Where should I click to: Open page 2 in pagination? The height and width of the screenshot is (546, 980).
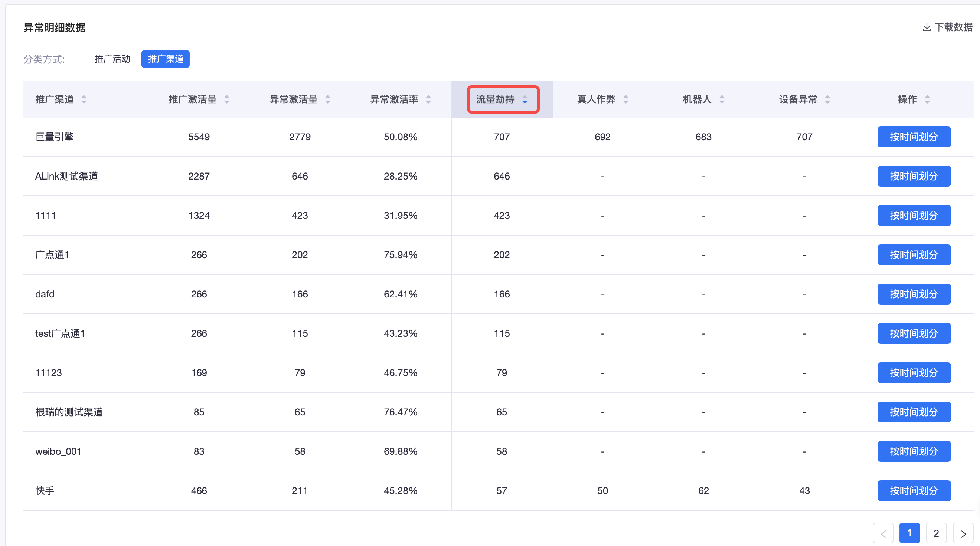click(x=936, y=533)
